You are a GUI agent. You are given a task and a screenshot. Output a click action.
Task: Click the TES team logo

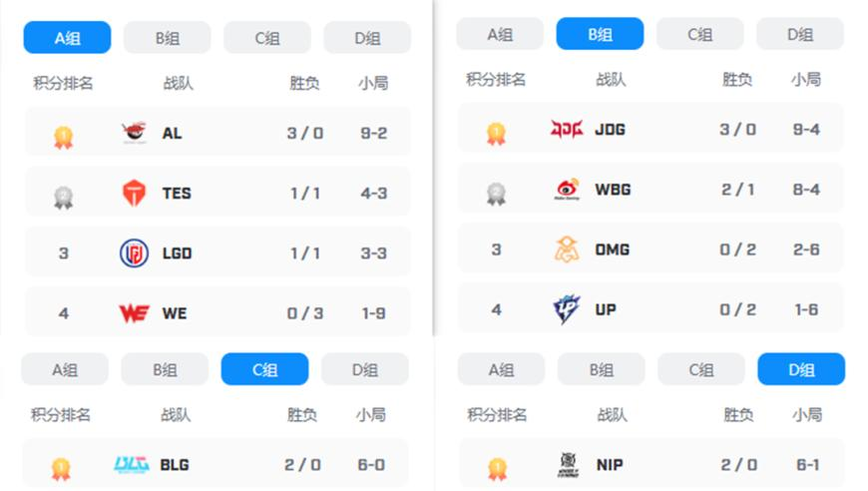point(134,194)
